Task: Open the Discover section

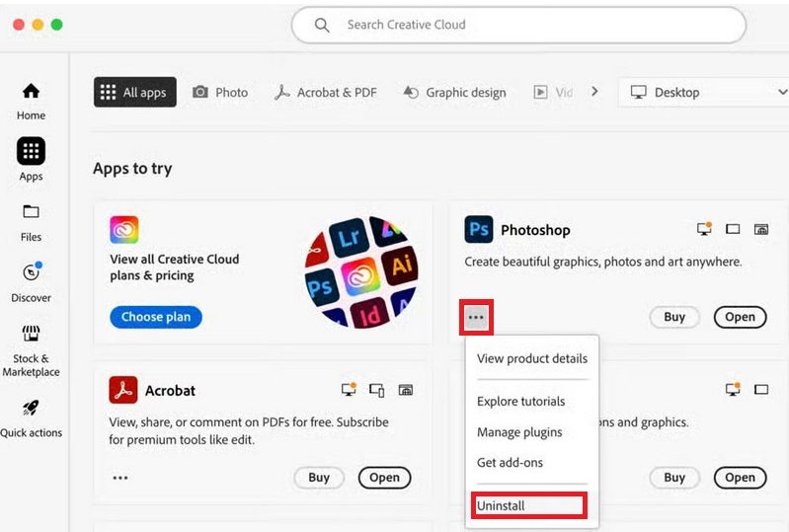Action: 31,282
